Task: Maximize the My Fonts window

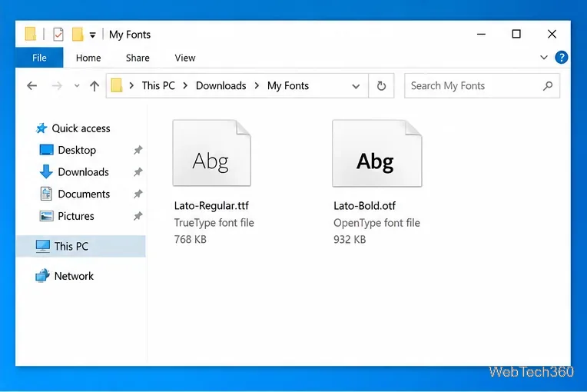Action: 516,34
